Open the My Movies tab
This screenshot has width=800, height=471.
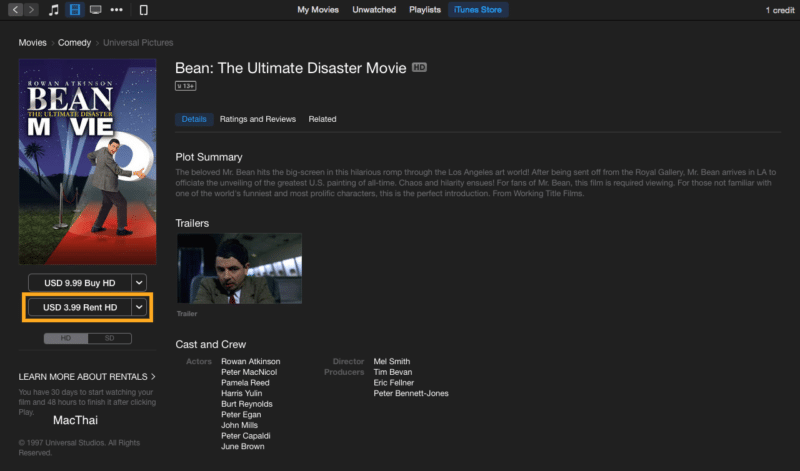pyautogui.click(x=318, y=10)
